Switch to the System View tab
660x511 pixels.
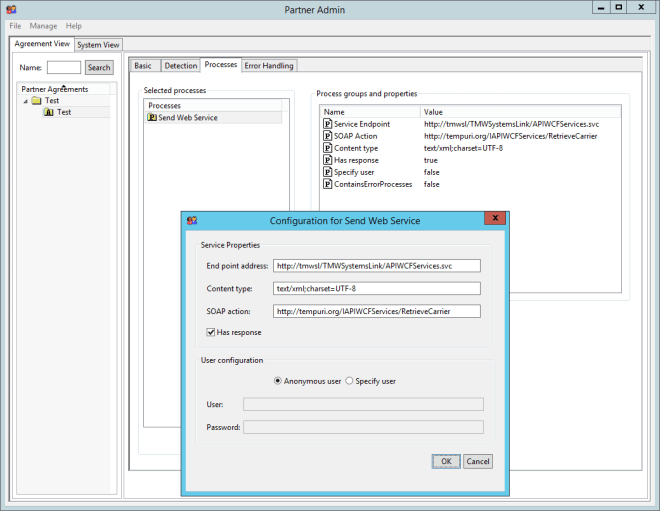pyautogui.click(x=98, y=45)
